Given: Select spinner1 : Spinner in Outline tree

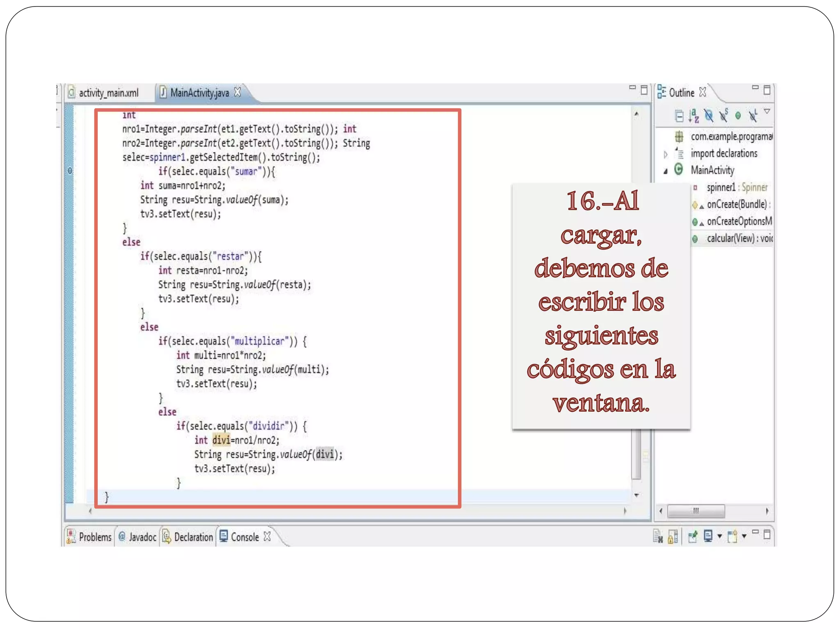Looking at the screenshot, I should [737, 187].
